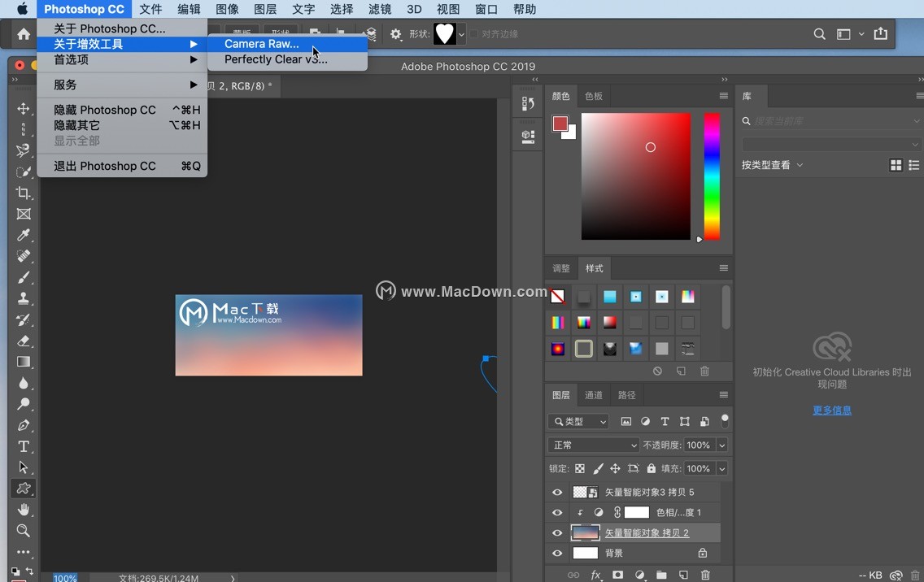Select the Brush tool
The image size is (924, 582).
[x=23, y=277]
